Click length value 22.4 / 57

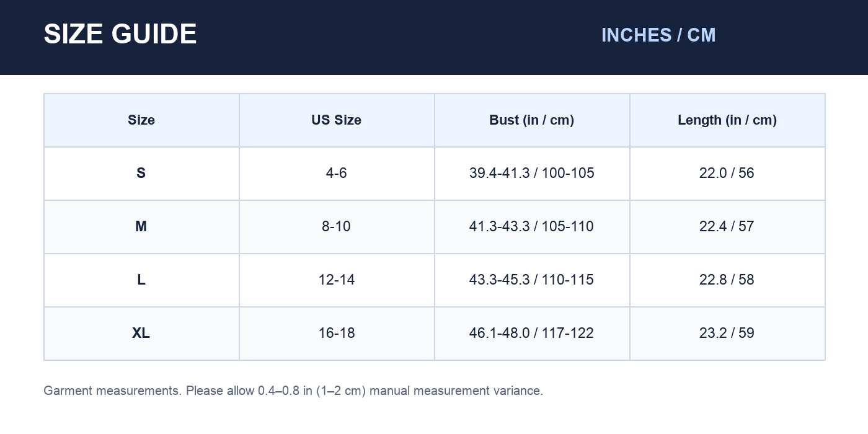tap(727, 226)
